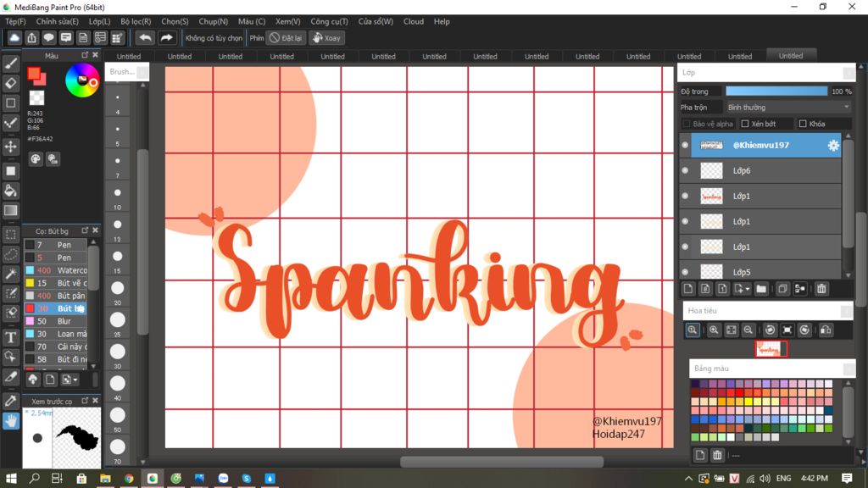Select the Gradient tool
This screenshot has height=488, width=868.
pyautogui.click(x=10, y=210)
